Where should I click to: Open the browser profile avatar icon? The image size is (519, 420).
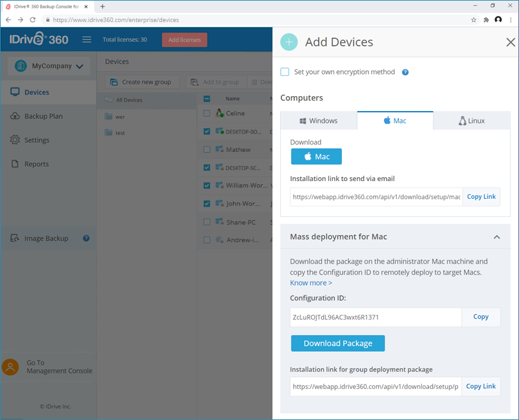[x=498, y=19]
